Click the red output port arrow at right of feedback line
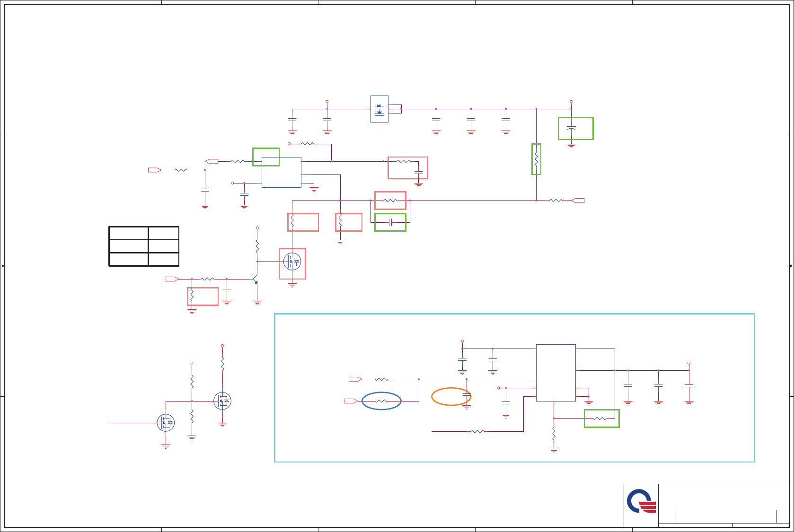Image resolution: width=794 pixels, height=532 pixels. pyautogui.click(x=578, y=201)
